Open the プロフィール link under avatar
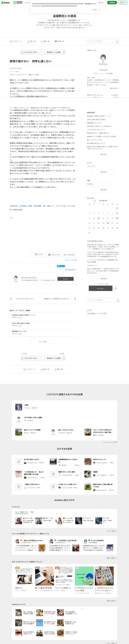Screen dimensions: 129x644 pos(98,74)
